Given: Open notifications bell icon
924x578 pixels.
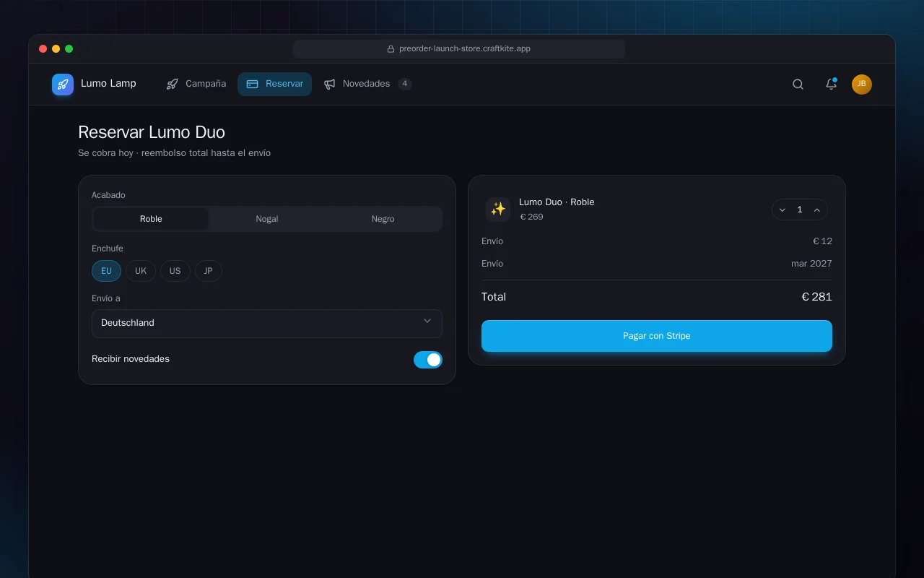Looking at the screenshot, I should click(x=831, y=85).
